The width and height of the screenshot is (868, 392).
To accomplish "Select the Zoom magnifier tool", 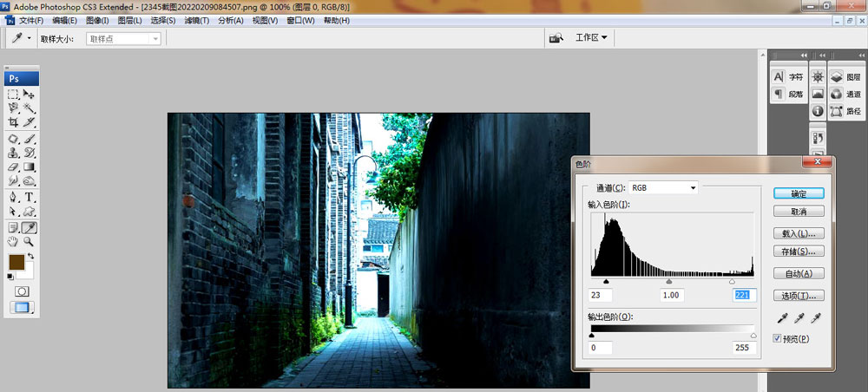I will point(29,242).
